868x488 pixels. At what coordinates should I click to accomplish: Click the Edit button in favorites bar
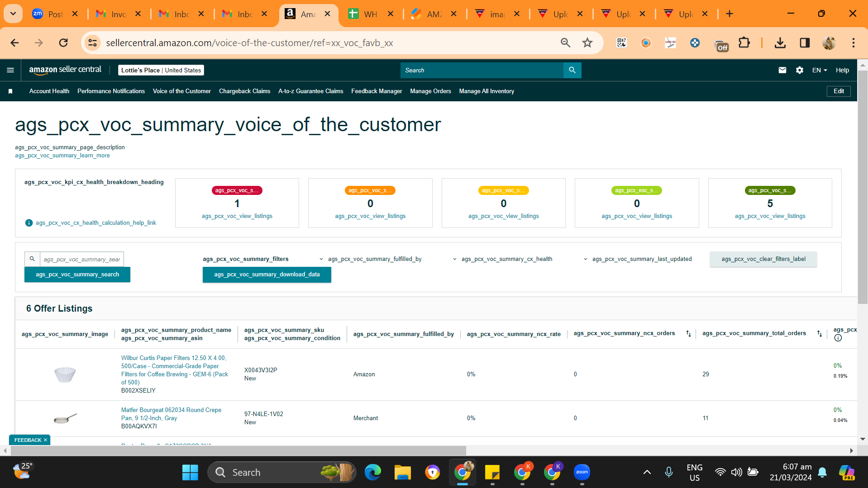839,91
